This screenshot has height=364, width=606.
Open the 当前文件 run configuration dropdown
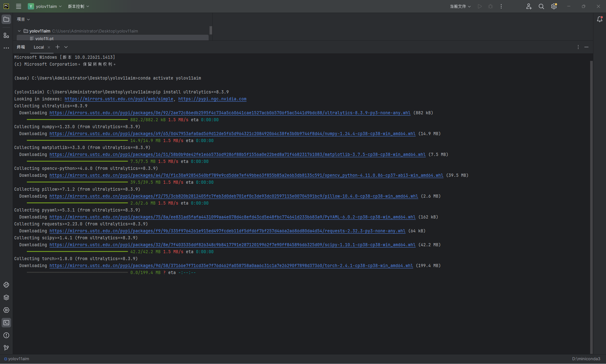coord(460,6)
